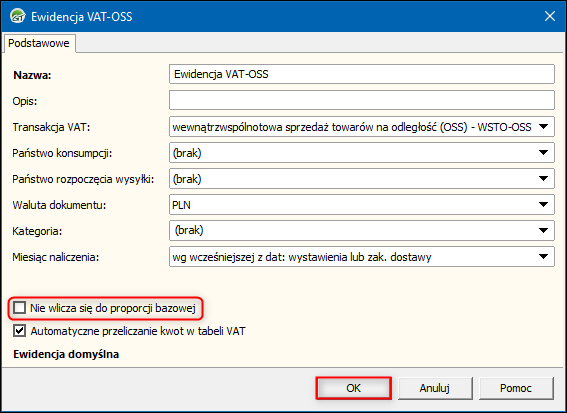
Task: Open help via Pomoc button
Action: click(x=516, y=388)
